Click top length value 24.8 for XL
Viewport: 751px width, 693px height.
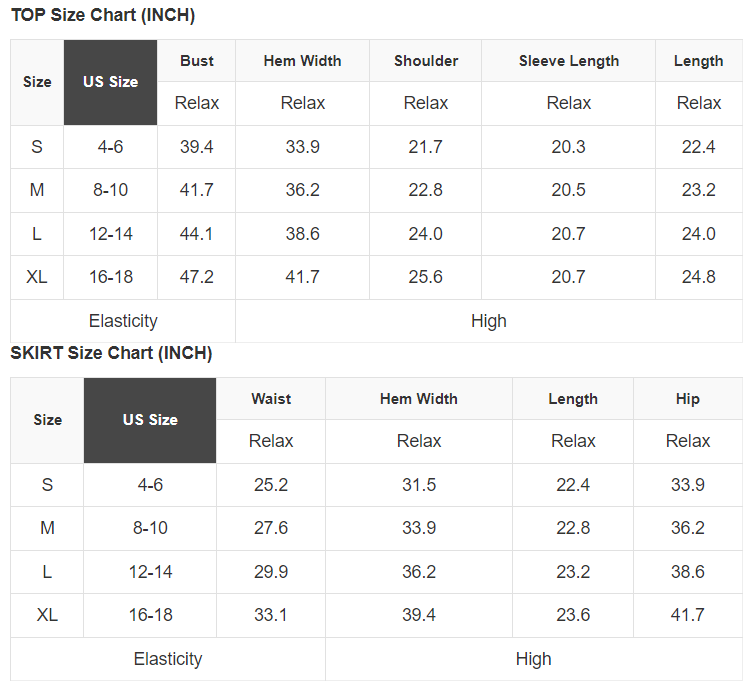(699, 277)
